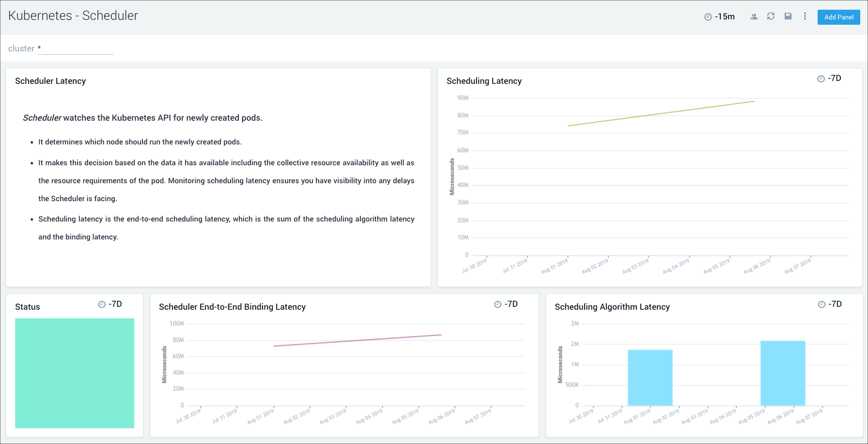Click the Scheduling Algorithm Latency panel title

(612, 307)
